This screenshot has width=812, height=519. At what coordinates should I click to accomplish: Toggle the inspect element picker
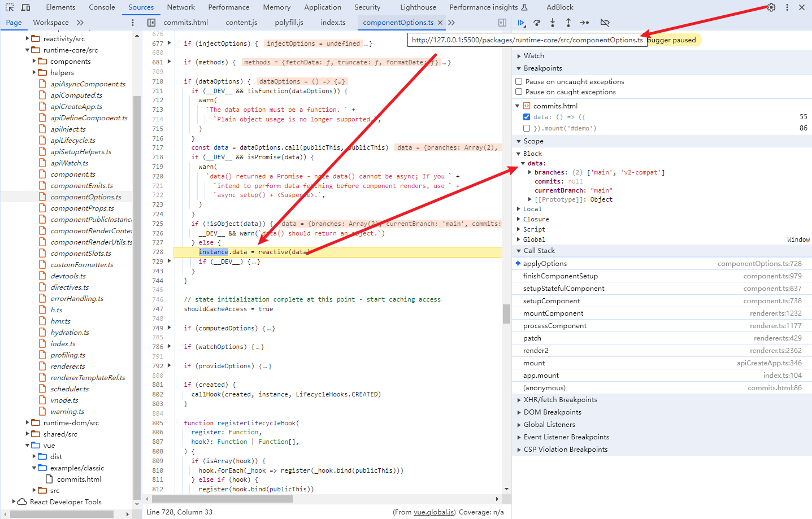(x=10, y=7)
